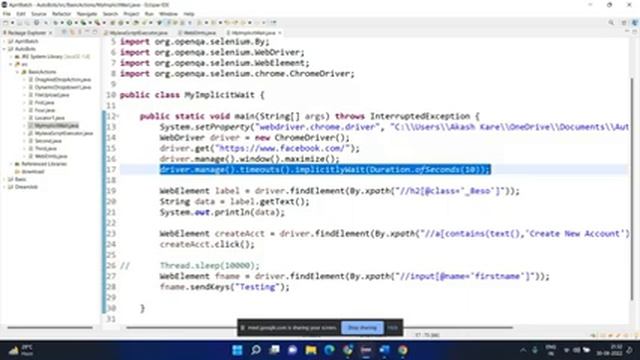Open the Window menu
The width and height of the screenshot is (640, 360).
click(x=168, y=14)
